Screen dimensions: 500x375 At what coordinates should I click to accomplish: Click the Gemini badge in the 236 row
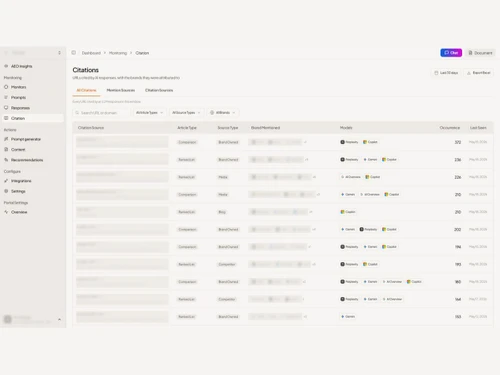tap(370, 159)
